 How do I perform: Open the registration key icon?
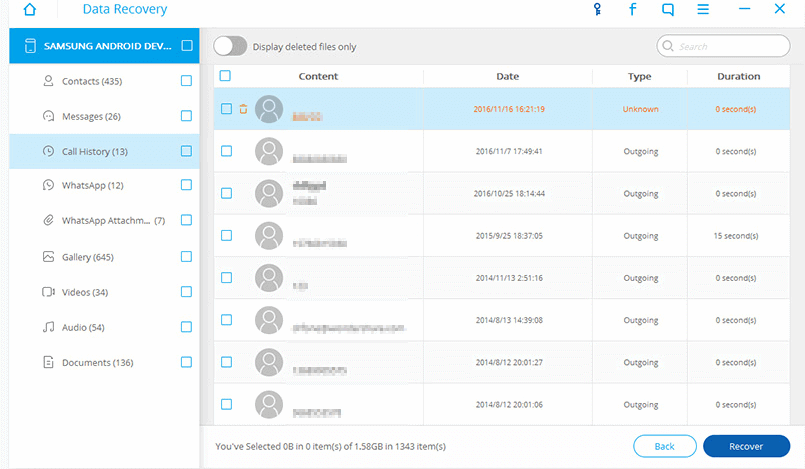pyautogui.click(x=597, y=9)
